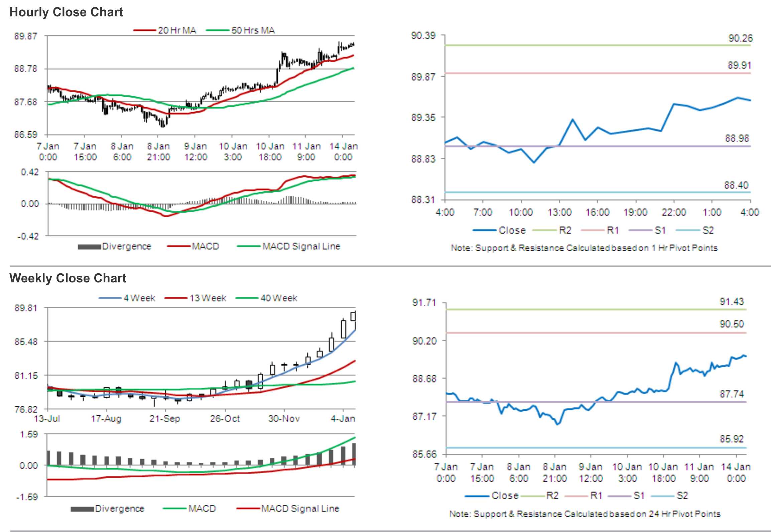Click the 89.35 axis label
The height and width of the screenshot is (532, 771).
click(423, 117)
